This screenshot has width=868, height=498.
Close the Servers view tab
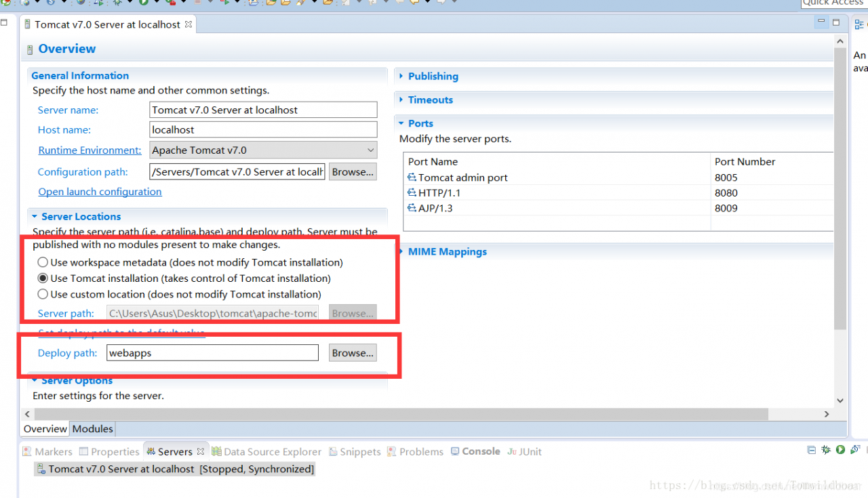tap(201, 451)
